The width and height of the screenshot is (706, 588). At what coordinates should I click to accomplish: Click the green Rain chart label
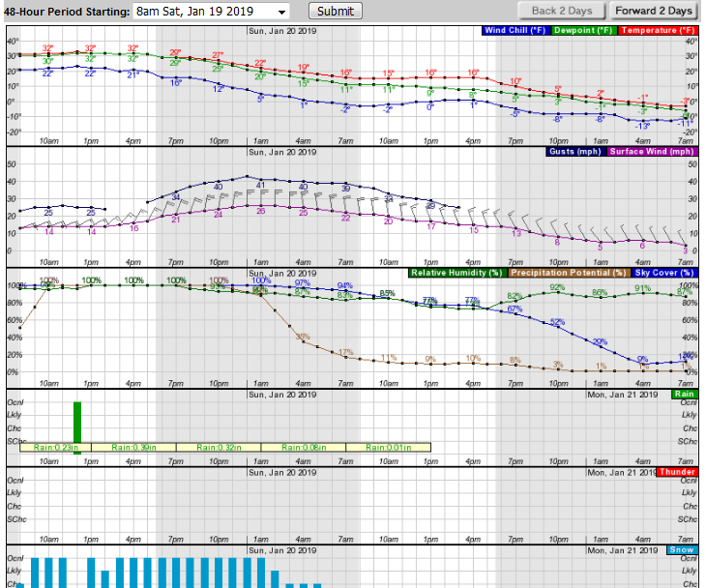(x=684, y=395)
